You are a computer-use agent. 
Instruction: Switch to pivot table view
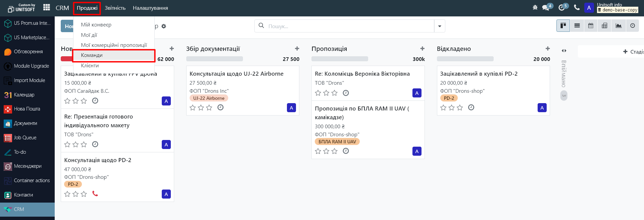tap(604, 26)
